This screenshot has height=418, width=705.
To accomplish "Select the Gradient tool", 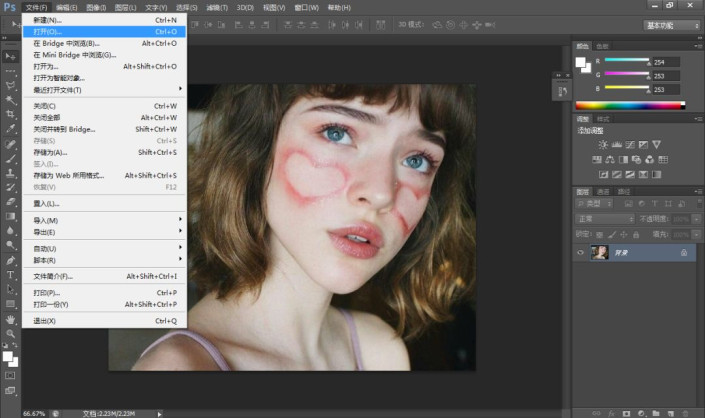I will [10, 216].
